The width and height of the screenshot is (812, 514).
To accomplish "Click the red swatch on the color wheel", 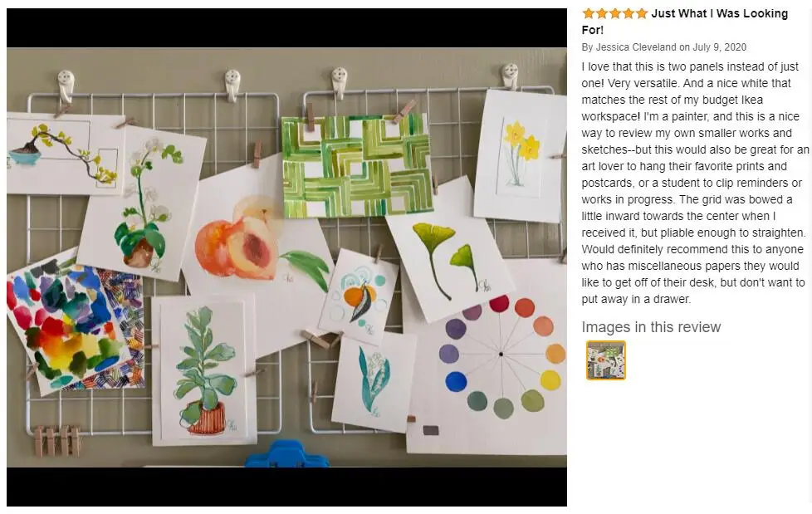I will click(x=499, y=304).
